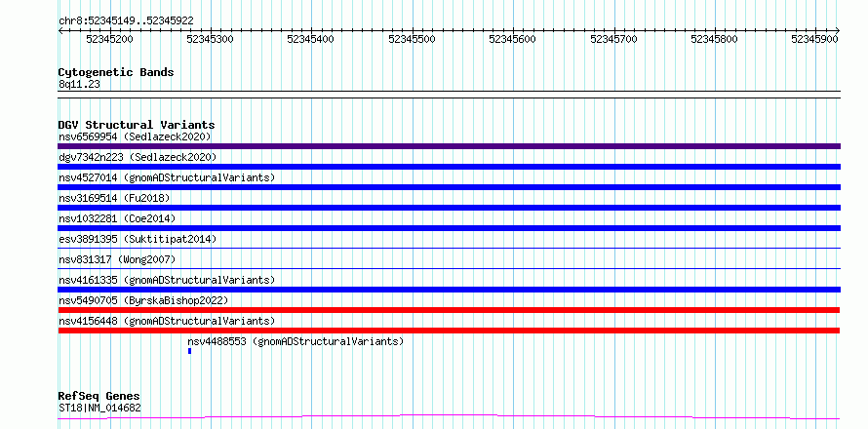This screenshot has height=429, width=868.
Task: Click the red nsv4156448 variant bar
Action: point(449,331)
